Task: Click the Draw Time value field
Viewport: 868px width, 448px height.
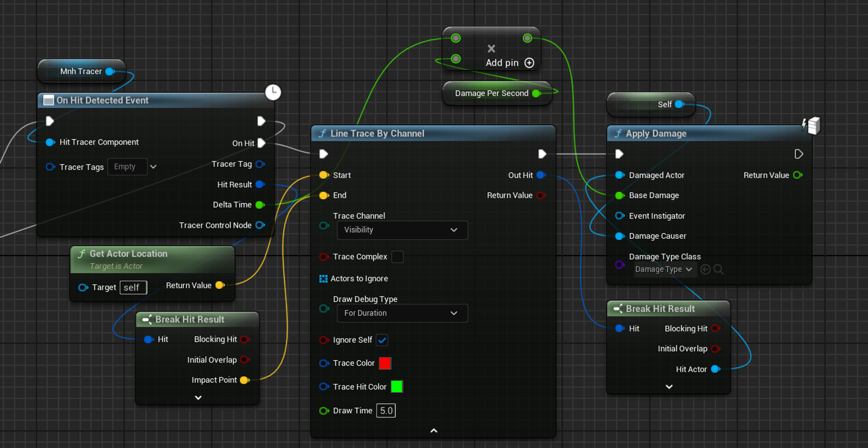Action: coord(386,411)
